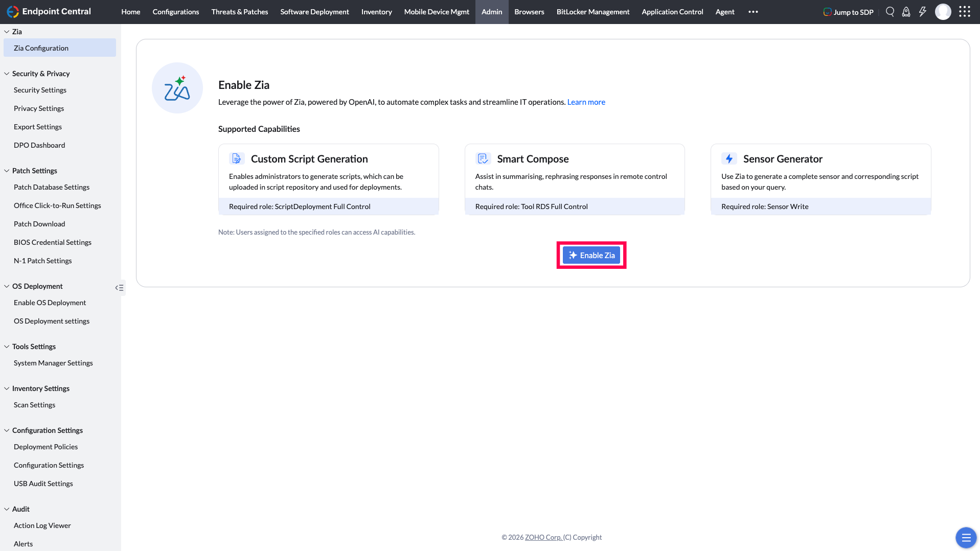The height and width of the screenshot is (551, 980).
Task: Click the 'Supported Capabilities' heading
Action: point(259,129)
